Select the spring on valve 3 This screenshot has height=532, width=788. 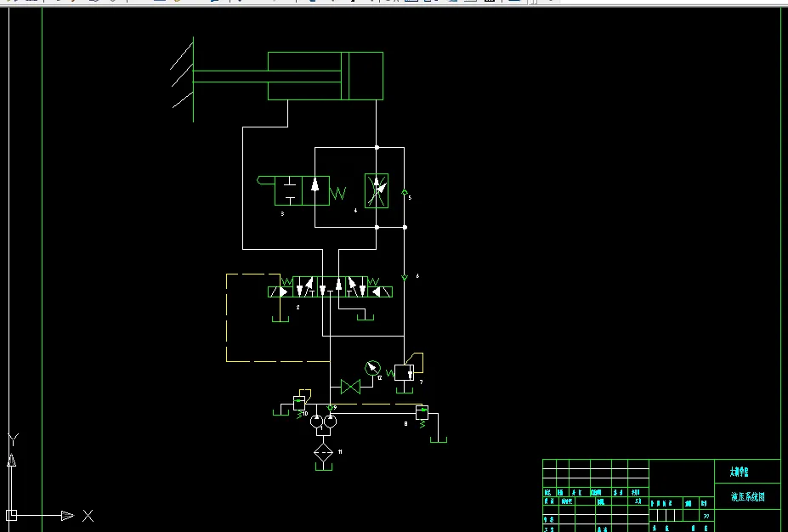[337, 193]
